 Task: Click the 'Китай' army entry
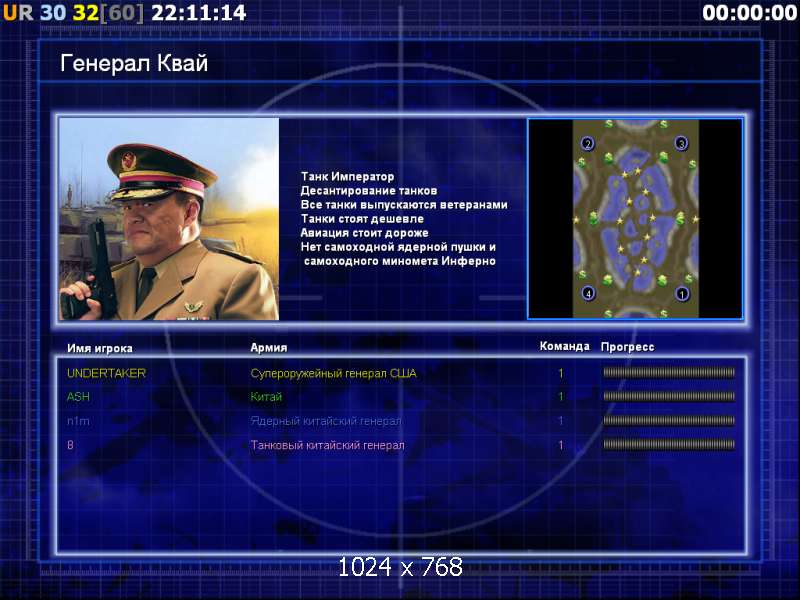pos(266,396)
